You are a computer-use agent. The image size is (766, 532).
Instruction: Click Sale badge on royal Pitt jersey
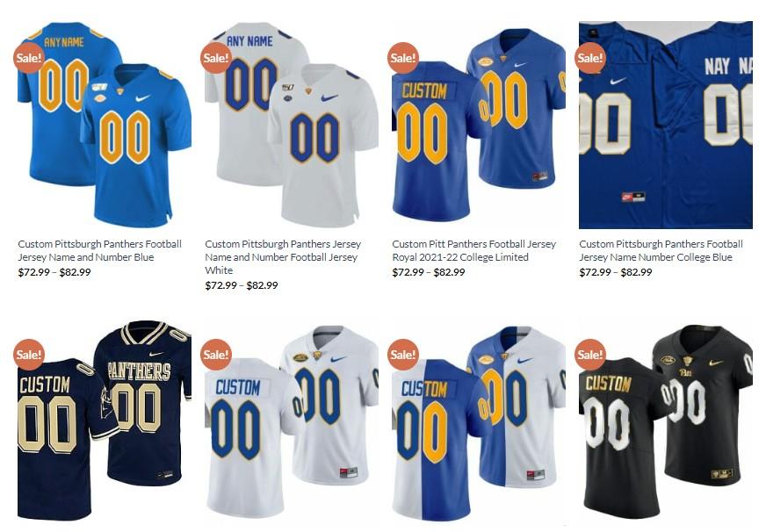(x=403, y=58)
